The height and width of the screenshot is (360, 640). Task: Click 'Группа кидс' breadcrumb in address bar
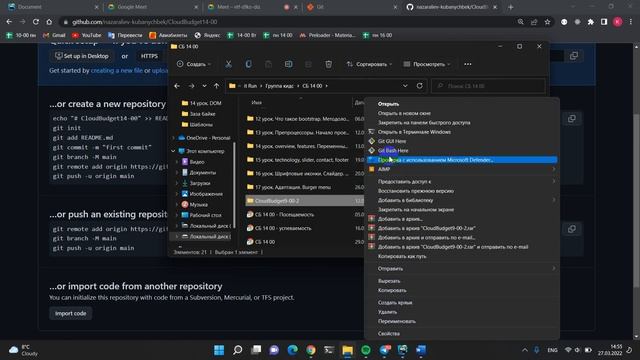279,86
